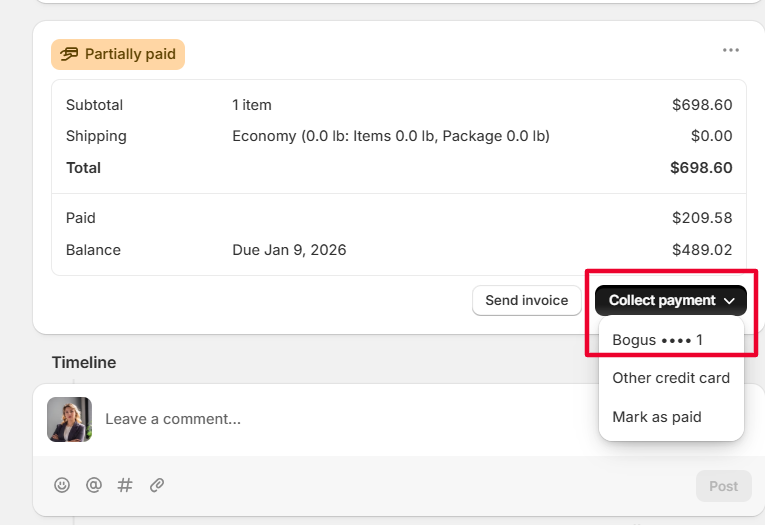The height and width of the screenshot is (525, 765).
Task: Click the Economy shipping description
Action: (x=391, y=136)
